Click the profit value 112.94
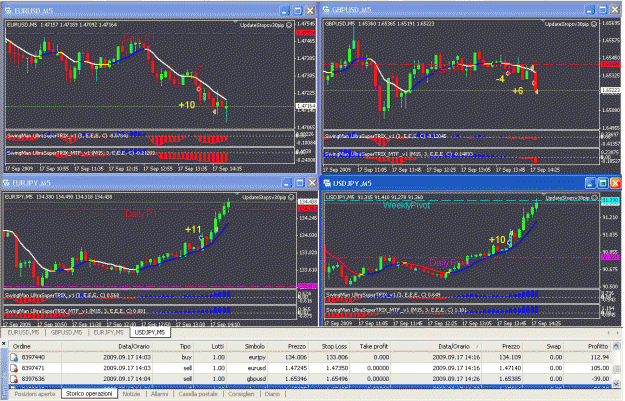The image size is (625, 401). tap(601, 358)
